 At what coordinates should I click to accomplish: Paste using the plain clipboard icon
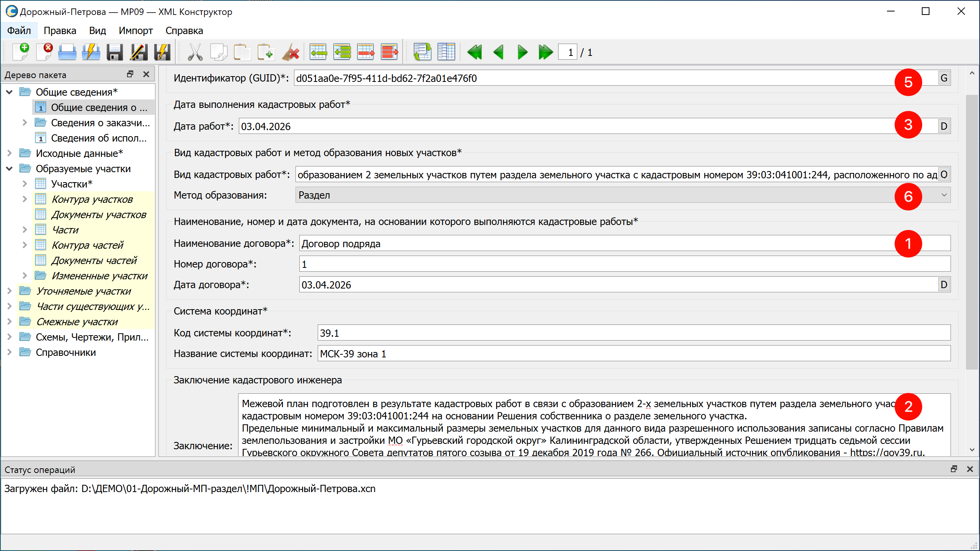[242, 52]
